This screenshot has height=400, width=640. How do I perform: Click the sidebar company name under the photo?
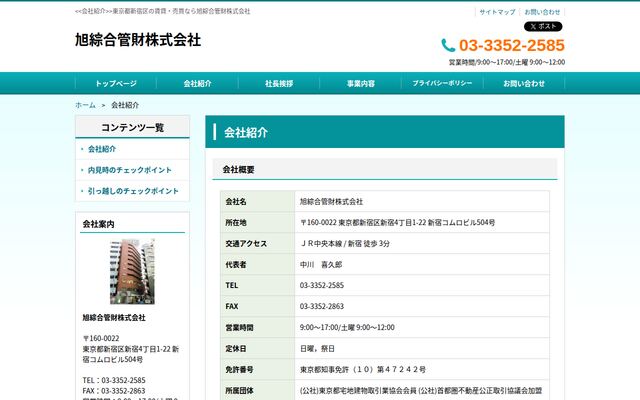[x=114, y=317]
